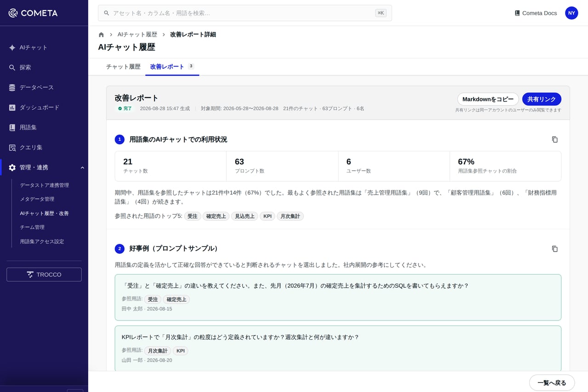The image size is (588, 392).
Task: Focus the asset search field
Action: point(245,13)
